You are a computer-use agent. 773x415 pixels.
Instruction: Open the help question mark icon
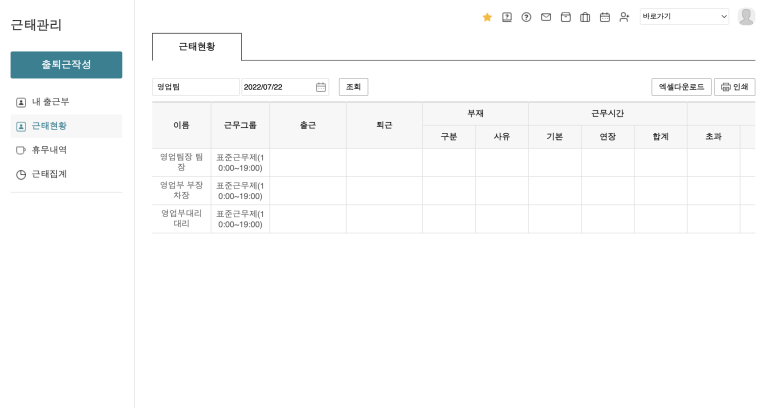(526, 17)
